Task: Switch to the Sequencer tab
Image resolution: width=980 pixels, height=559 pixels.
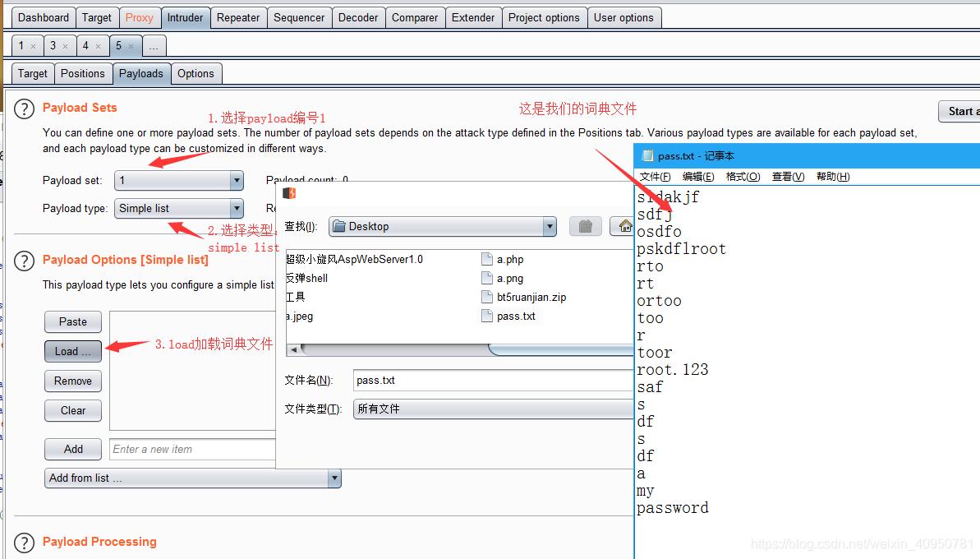Action: click(299, 17)
